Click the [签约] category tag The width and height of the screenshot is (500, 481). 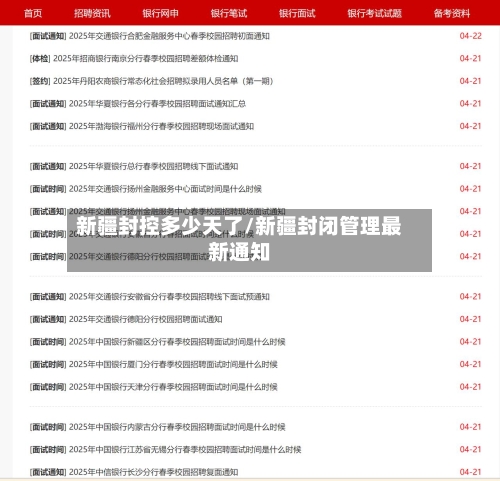pos(40,81)
